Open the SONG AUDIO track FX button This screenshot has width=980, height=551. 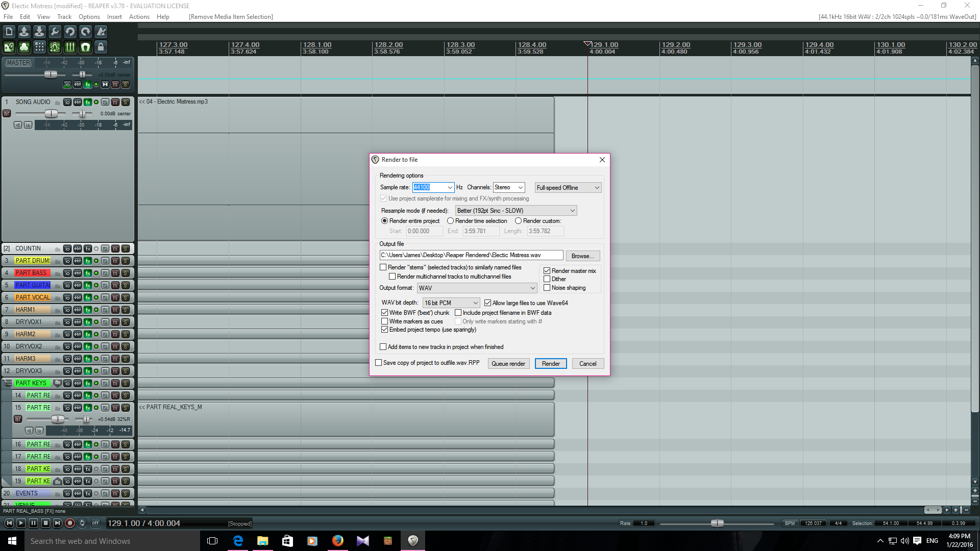(x=88, y=102)
